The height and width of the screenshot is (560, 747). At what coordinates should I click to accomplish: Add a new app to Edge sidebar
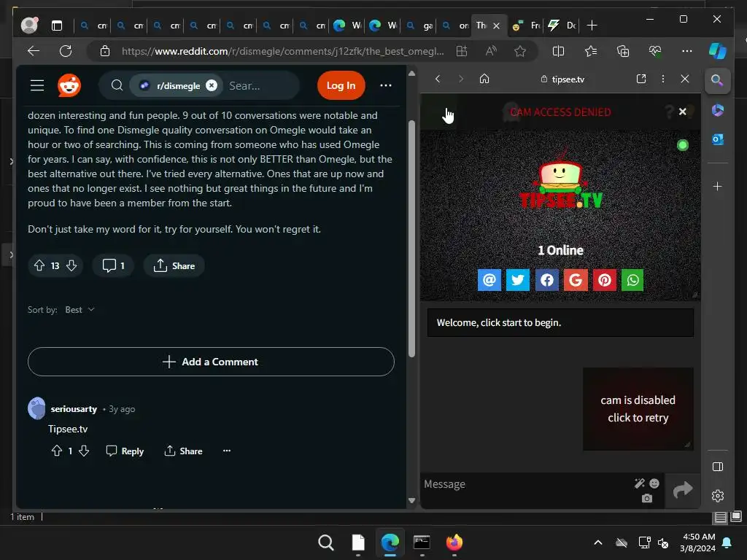pos(718,186)
